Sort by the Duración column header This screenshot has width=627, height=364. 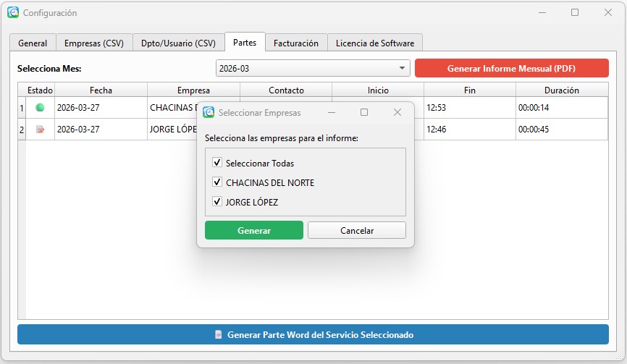click(561, 90)
